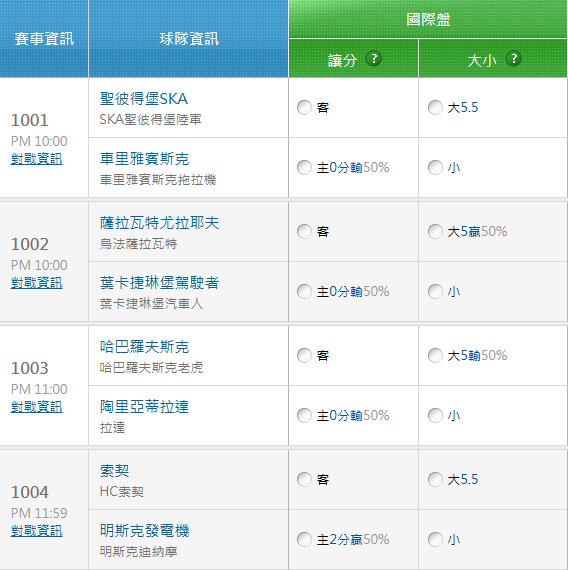Click subtitle 車里雅賓斯克拖拉機
The height and width of the screenshot is (570, 568).
[x=158, y=180]
